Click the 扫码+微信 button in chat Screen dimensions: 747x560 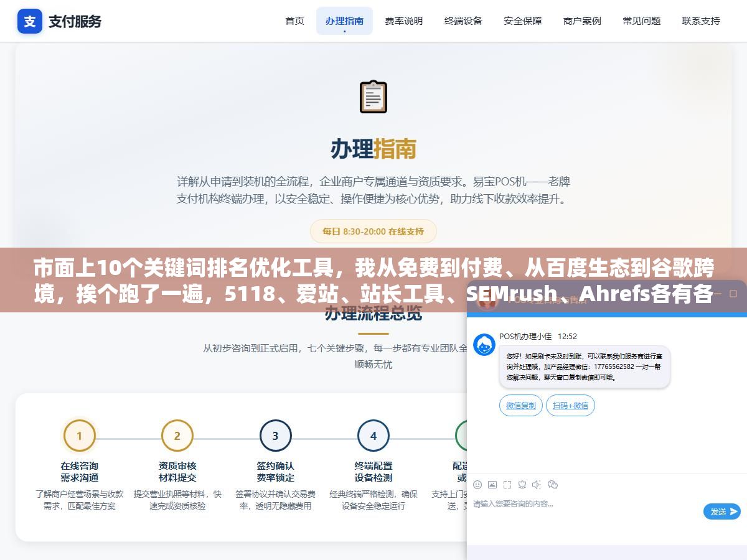tap(571, 405)
